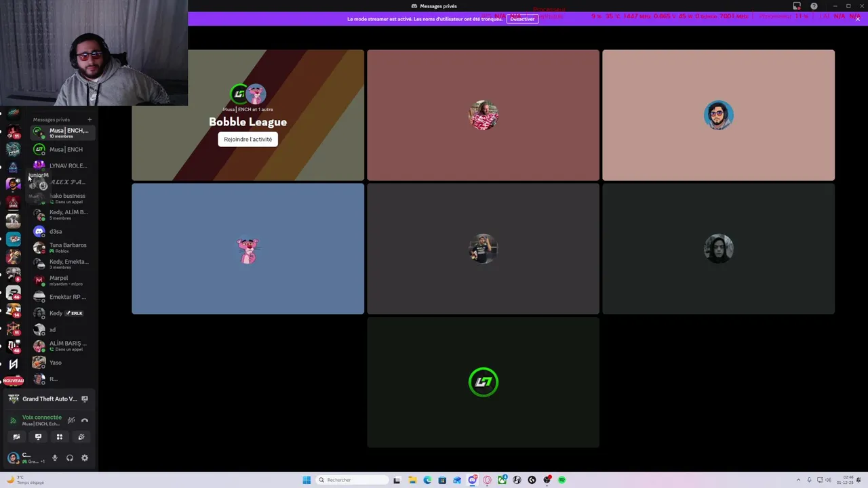Open the Musa | ENCH group with 10 membres
868x488 pixels.
click(63, 133)
